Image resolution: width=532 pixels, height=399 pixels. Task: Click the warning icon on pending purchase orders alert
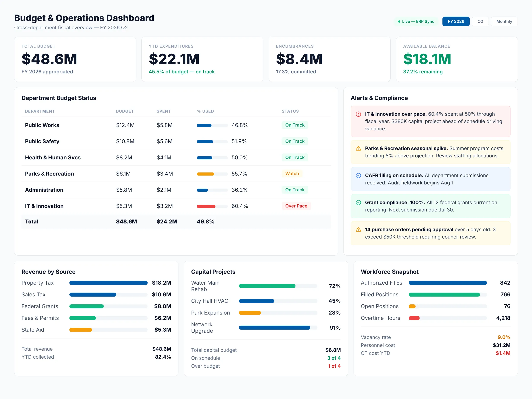click(x=358, y=230)
